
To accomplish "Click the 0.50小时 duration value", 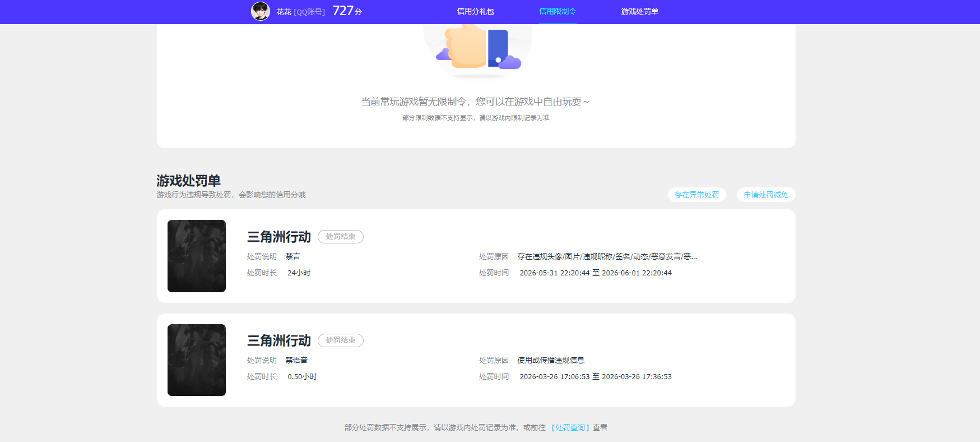I will tap(303, 377).
